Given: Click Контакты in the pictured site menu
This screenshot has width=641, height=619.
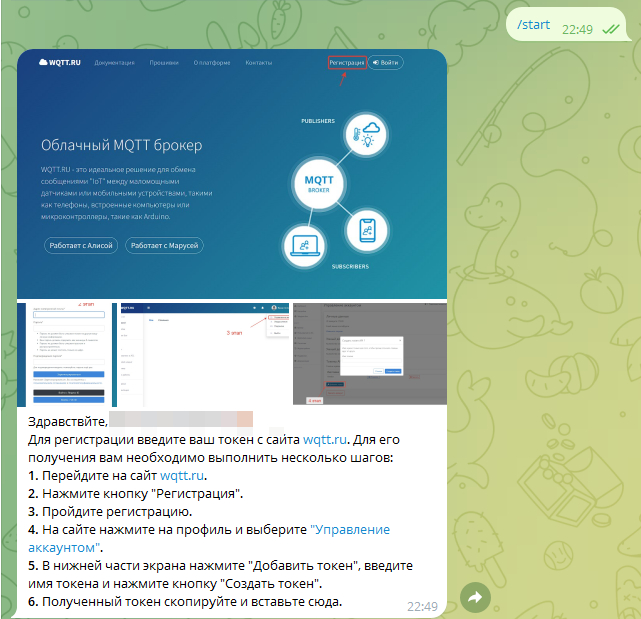Looking at the screenshot, I should coord(258,62).
